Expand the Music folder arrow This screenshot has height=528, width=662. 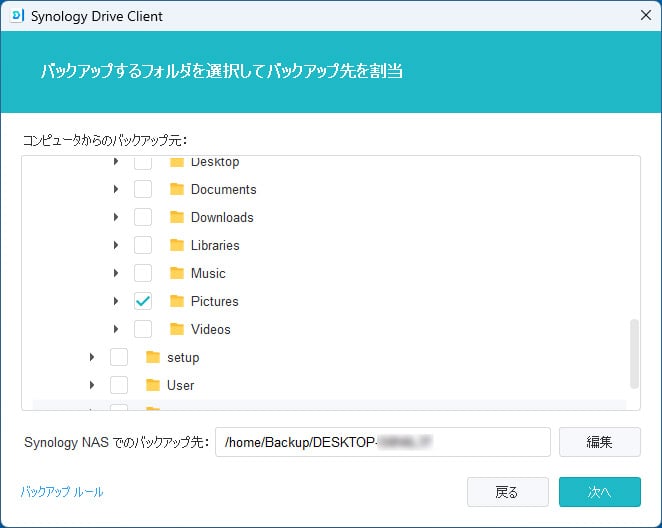coord(116,273)
